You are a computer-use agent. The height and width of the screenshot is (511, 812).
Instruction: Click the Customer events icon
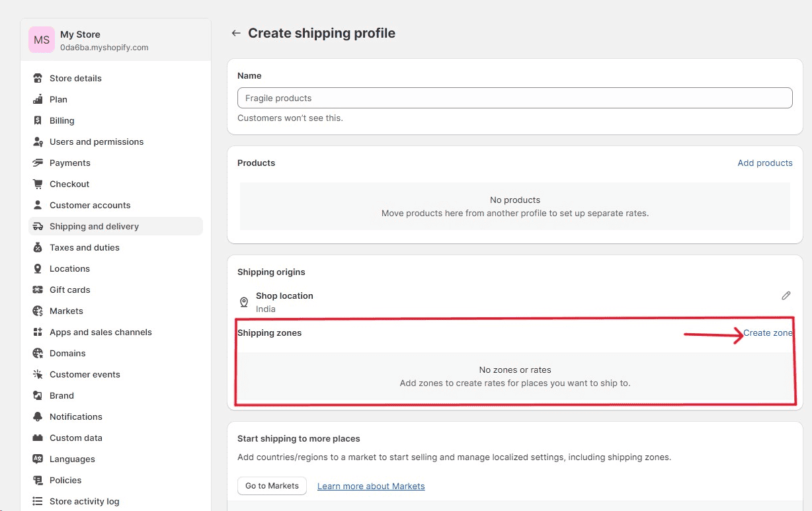(38, 374)
